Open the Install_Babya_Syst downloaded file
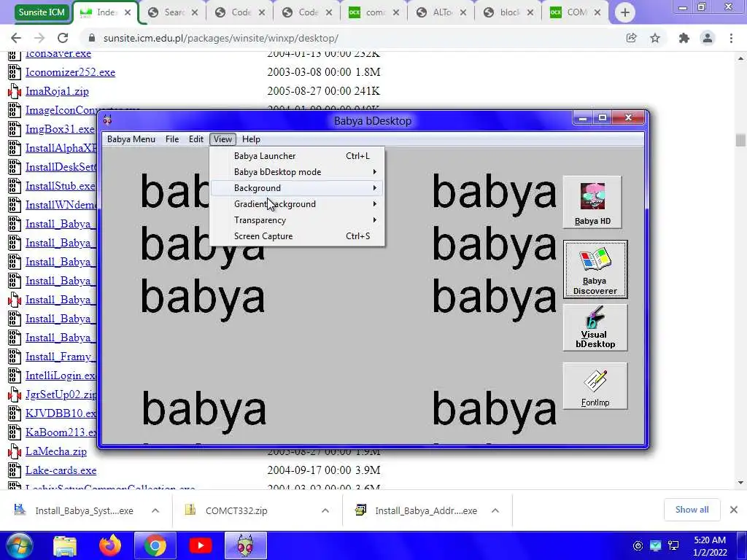Viewport: 747px width, 560px height. 84,510
